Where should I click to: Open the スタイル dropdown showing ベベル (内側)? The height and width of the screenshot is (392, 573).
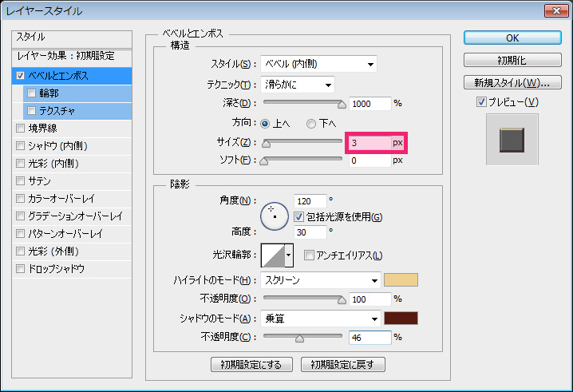318,65
